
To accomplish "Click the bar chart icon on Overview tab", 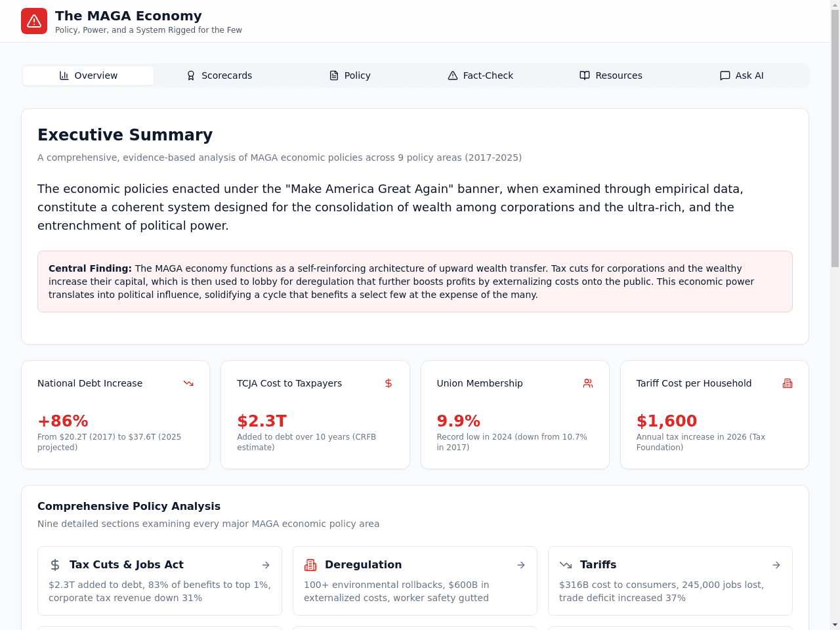I will click(64, 75).
